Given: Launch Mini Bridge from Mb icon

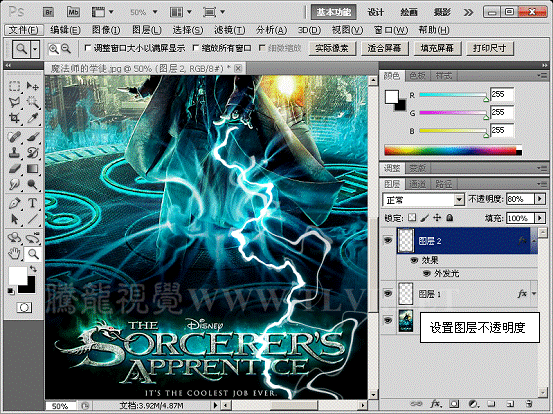Looking at the screenshot, I should pos(73,12).
